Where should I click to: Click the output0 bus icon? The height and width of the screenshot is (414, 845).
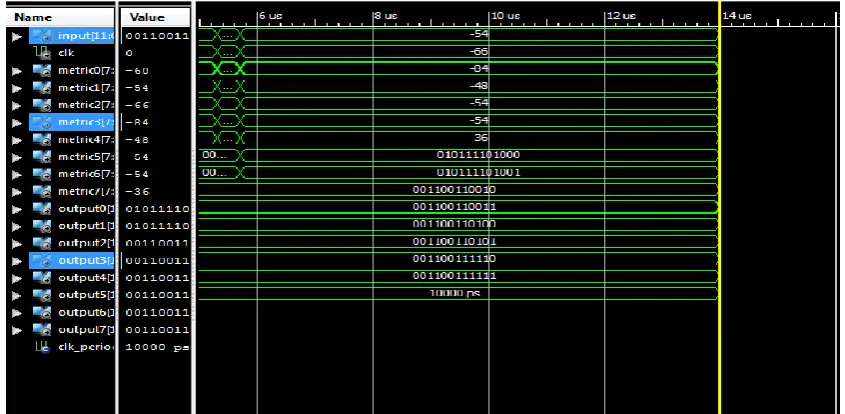41,209
